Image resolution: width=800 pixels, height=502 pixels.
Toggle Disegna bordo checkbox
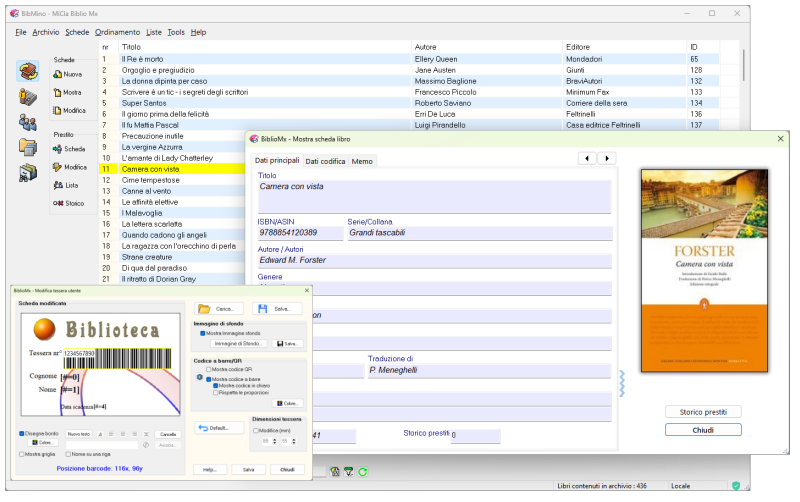pyautogui.click(x=21, y=434)
